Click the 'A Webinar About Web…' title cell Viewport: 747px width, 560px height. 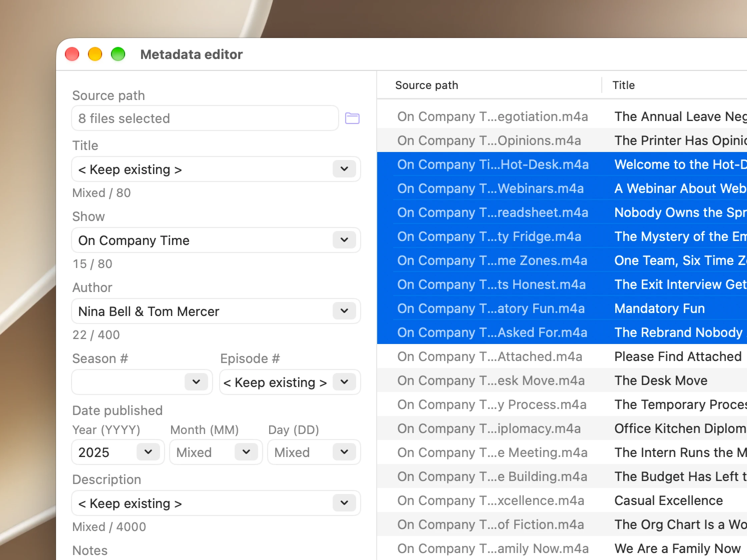coord(680,188)
